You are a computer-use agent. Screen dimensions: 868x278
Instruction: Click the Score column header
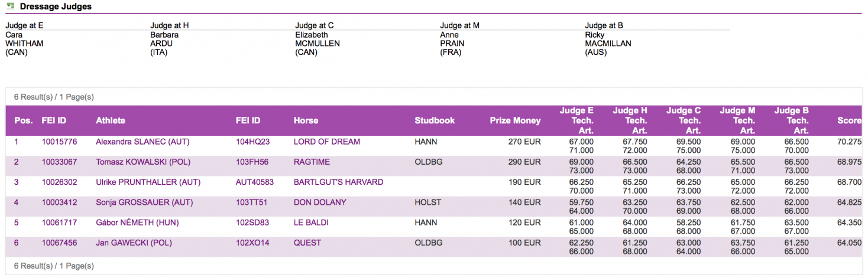pos(849,120)
